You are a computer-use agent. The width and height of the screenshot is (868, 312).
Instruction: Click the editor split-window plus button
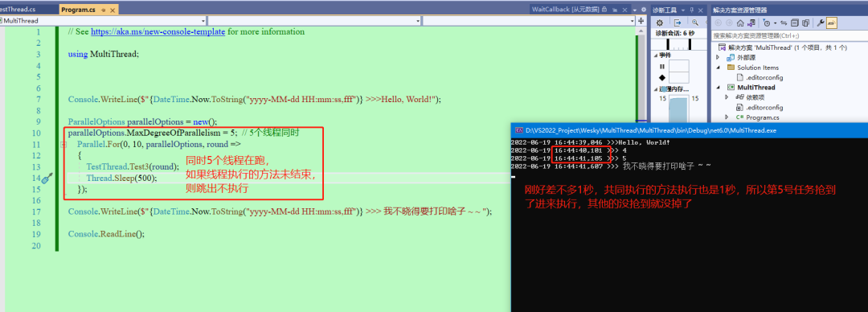coord(641,20)
